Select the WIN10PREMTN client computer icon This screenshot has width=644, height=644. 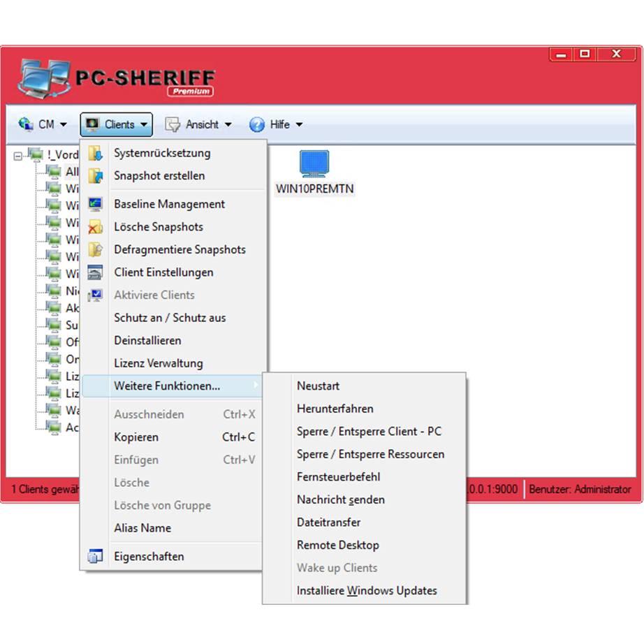314,164
